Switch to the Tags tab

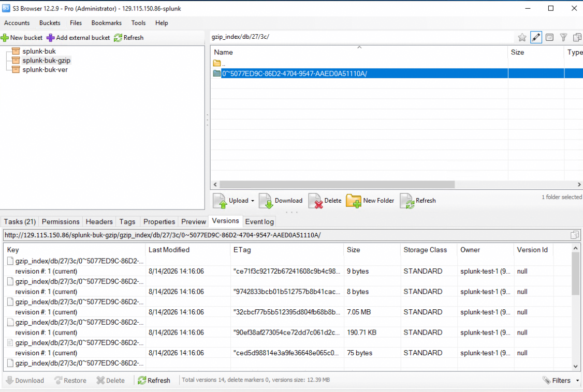(x=127, y=222)
